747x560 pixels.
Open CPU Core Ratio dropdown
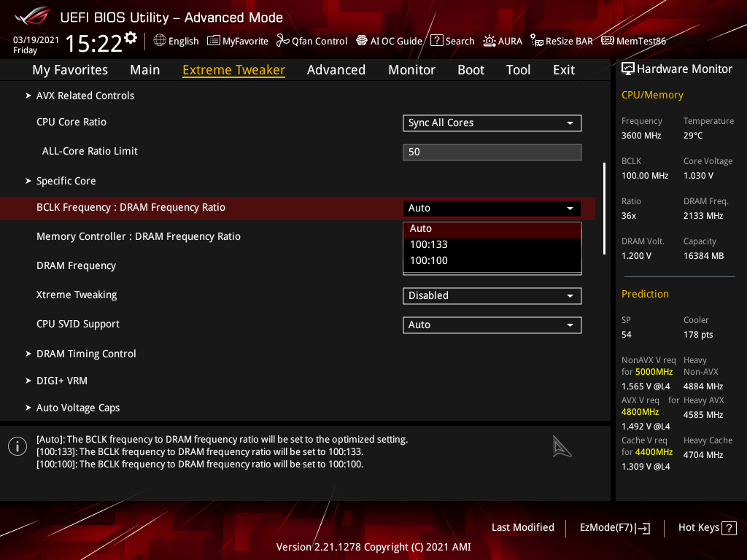click(x=492, y=122)
